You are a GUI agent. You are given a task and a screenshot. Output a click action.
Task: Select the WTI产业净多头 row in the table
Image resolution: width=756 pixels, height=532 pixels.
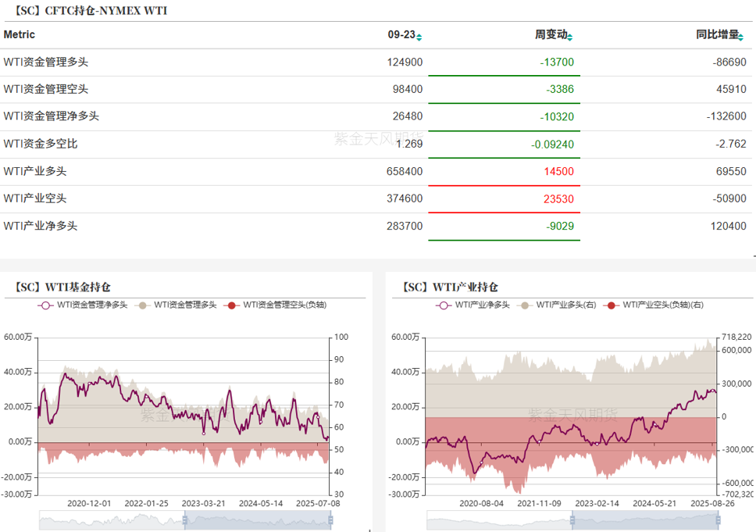pyautogui.click(x=41, y=226)
